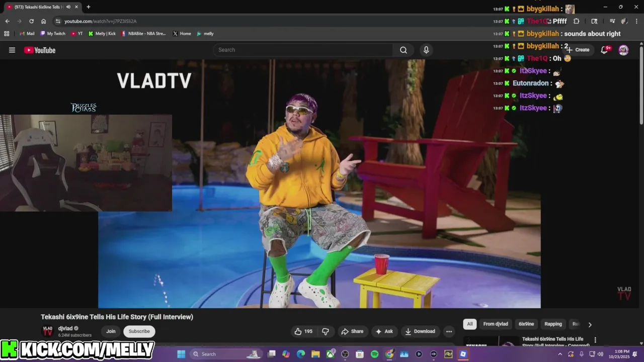The height and width of the screenshot is (362, 644).
Task: Open Task View from taskbar
Action: click(x=272, y=354)
